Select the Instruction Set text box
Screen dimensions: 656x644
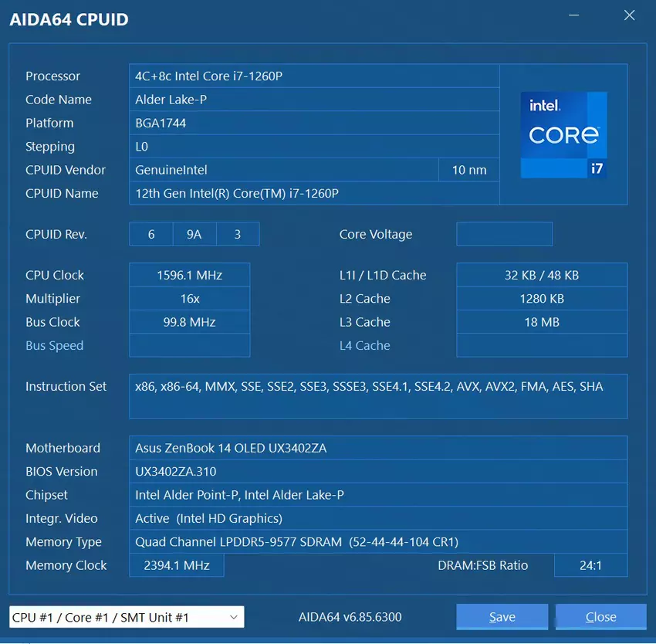click(377, 395)
